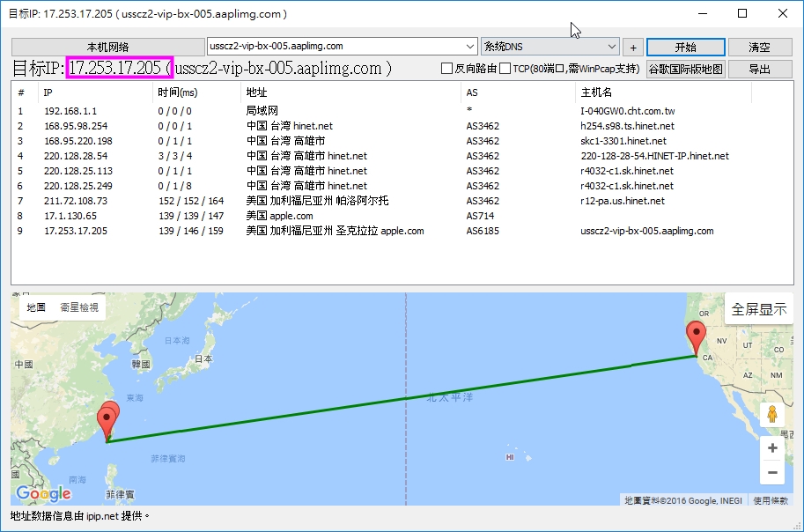
Task: Open the target hostname dropdown
Action: click(469, 46)
